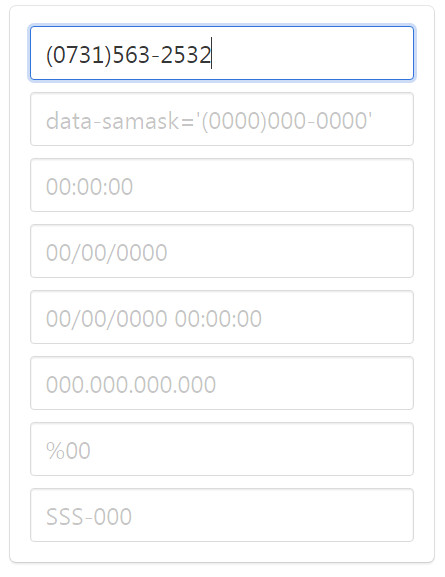Click the 000.000.000.000 IP address field
The width and height of the screenshot is (445, 577).
tap(222, 383)
